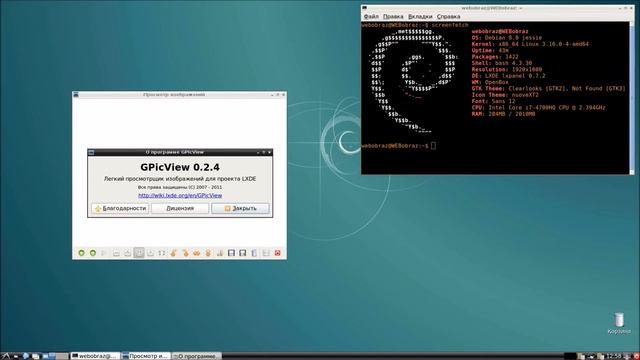Open the Вкладки menu in terminal
Screen dimensions: 640x360
tap(420, 17)
